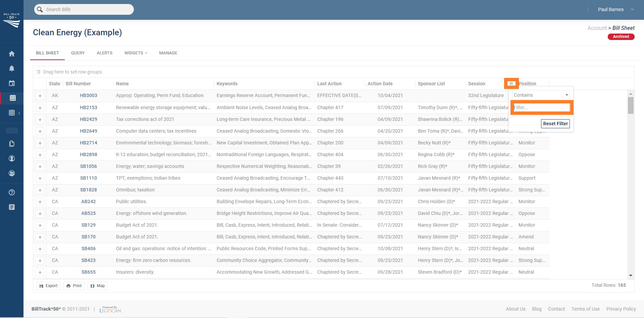Click the Export button

tap(48, 286)
